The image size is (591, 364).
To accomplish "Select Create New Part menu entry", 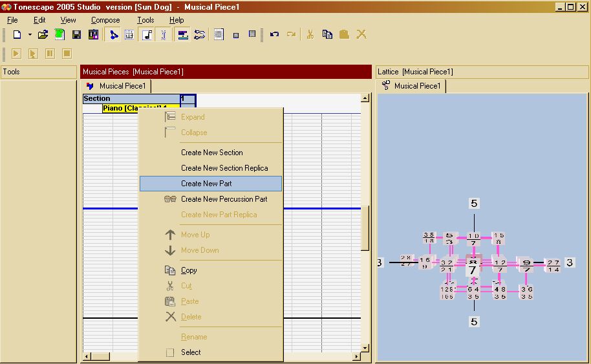I will click(x=211, y=184).
